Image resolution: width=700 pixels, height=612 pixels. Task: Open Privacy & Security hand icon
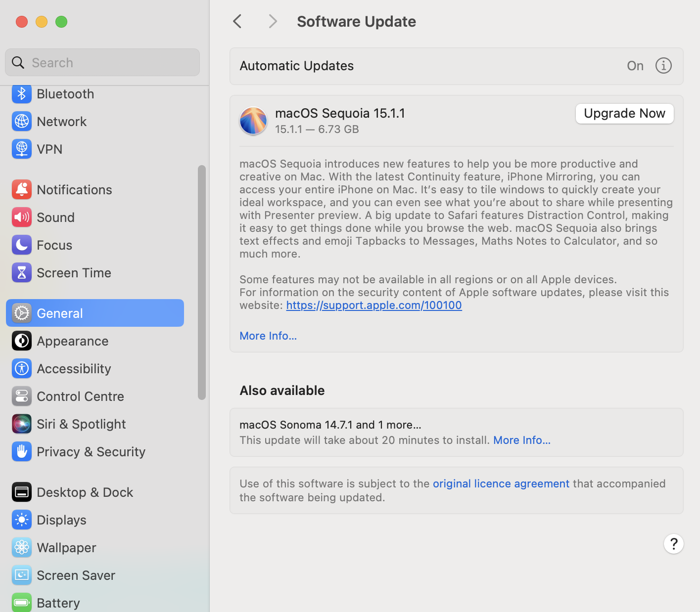tap(22, 452)
